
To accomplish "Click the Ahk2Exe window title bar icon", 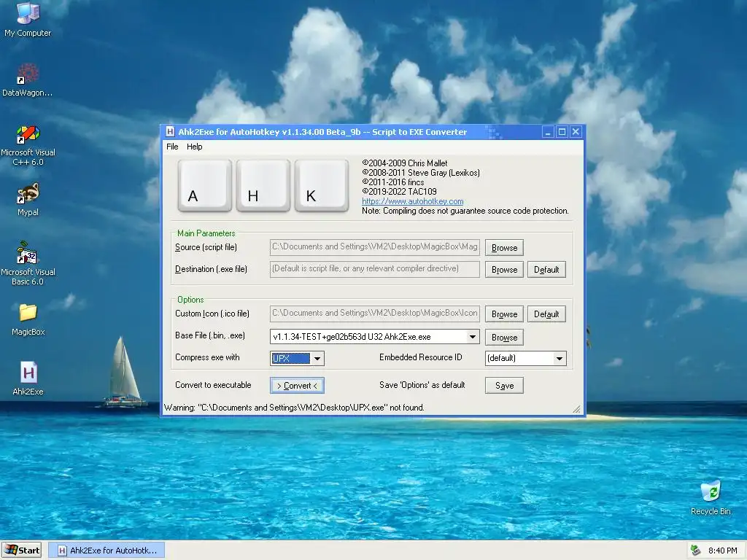I will coord(170,132).
